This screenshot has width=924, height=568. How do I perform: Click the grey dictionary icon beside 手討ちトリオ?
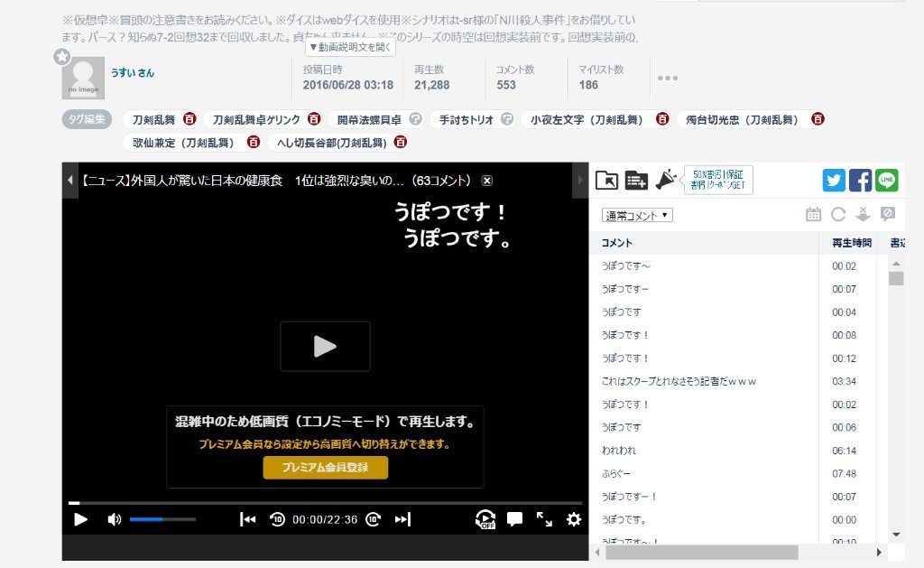click(x=507, y=119)
